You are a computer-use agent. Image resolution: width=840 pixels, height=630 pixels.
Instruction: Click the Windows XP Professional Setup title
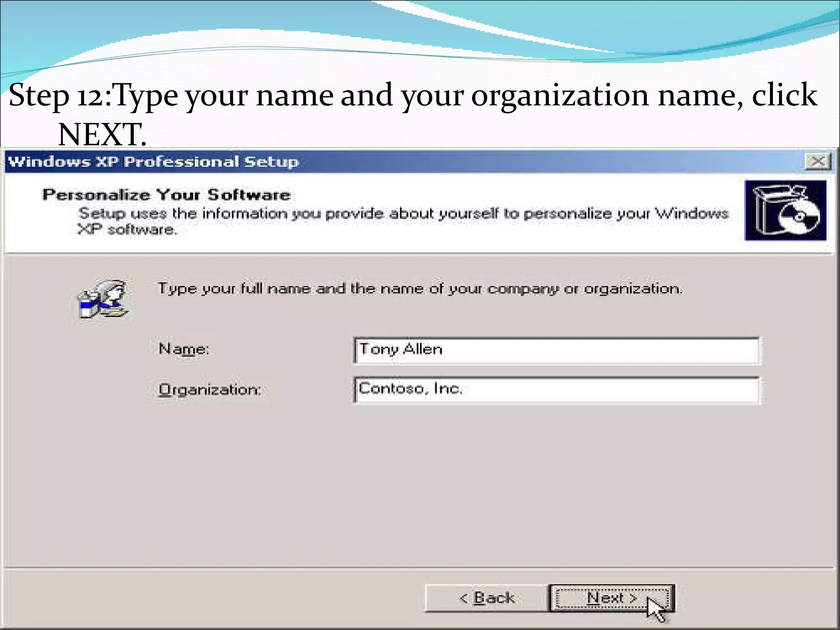153,162
